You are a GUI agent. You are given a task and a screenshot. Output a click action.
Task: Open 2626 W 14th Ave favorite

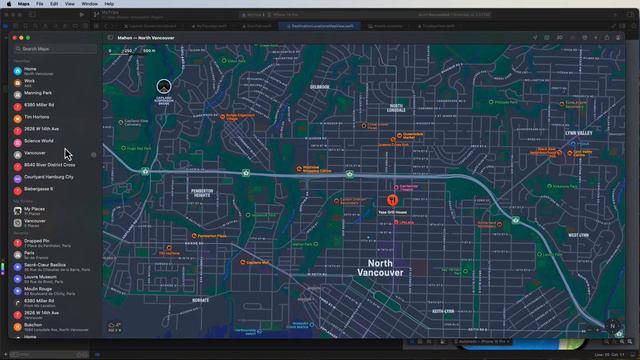pos(55,131)
